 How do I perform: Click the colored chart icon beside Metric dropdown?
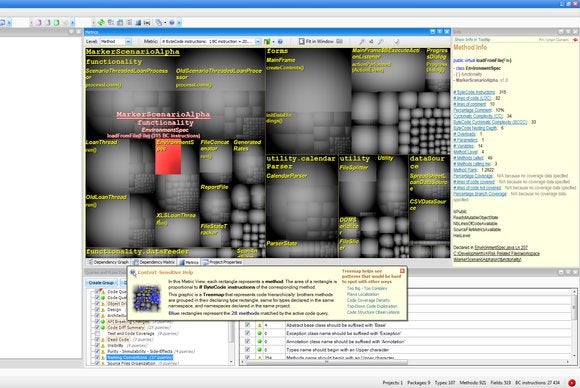tap(267, 41)
